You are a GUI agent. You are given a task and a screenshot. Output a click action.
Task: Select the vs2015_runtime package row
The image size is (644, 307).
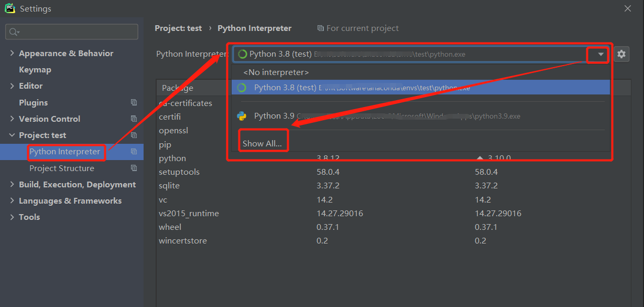point(392,213)
